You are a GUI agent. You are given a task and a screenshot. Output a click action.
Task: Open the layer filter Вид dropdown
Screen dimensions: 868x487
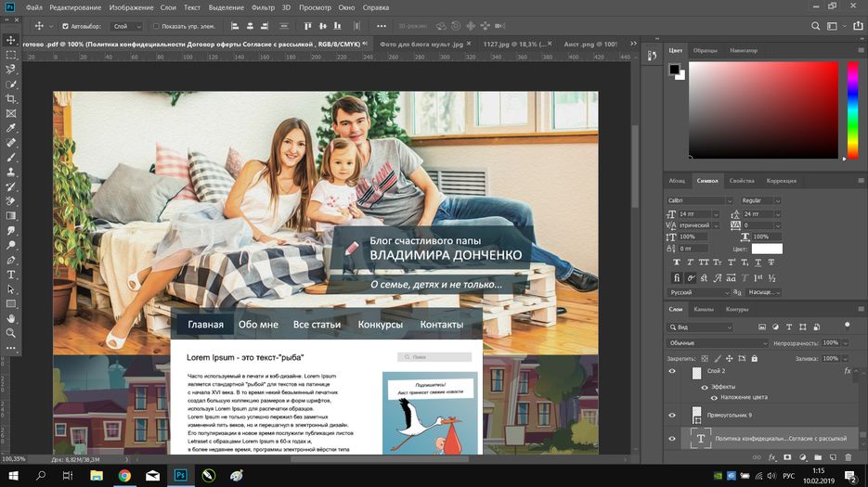point(700,327)
